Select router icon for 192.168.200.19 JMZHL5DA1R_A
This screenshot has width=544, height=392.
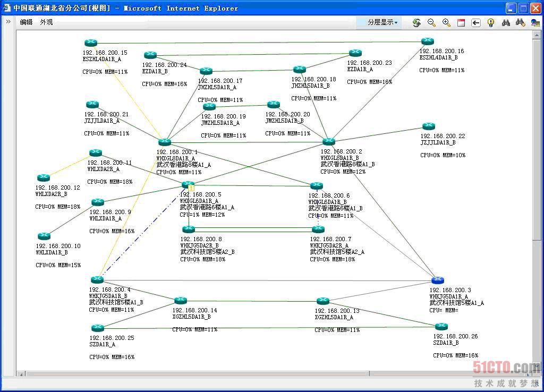pyautogui.click(x=209, y=106)
